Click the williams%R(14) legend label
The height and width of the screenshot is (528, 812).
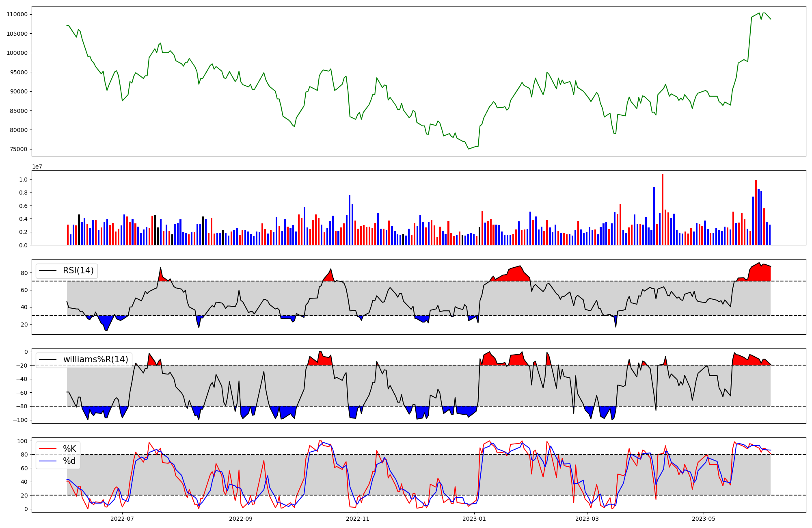coord(95,359)
